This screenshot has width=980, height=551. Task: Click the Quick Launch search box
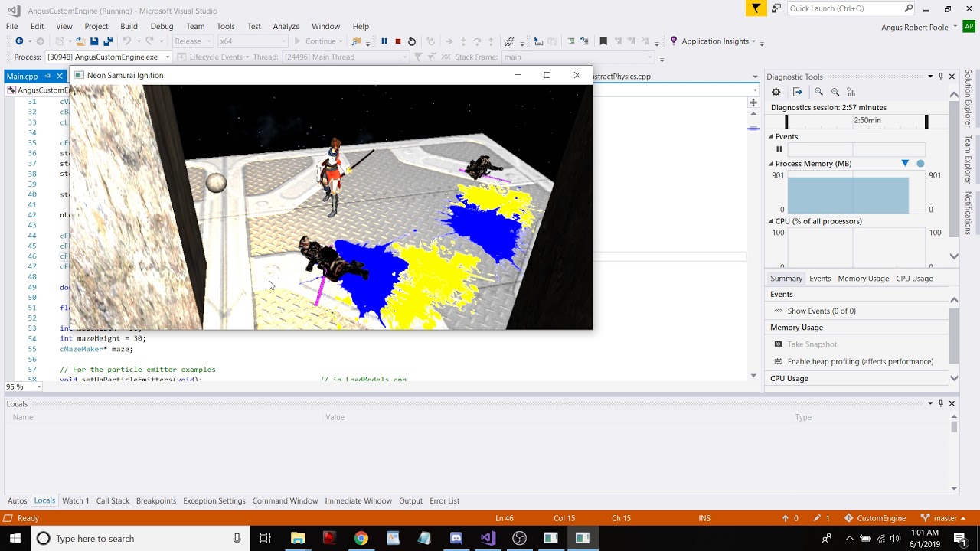(850, 8)
